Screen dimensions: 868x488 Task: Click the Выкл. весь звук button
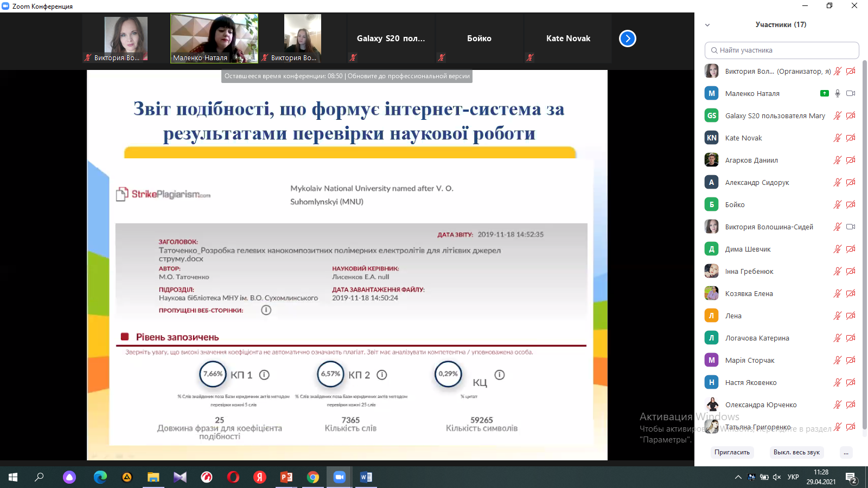pos(796,452)
